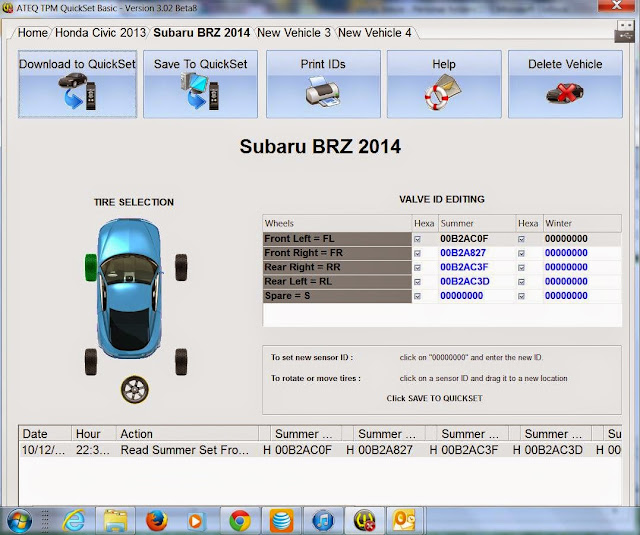Image resolution: width=640 pixels, height=535 pixels.
Task: Click winter ID for Front Left
Action: 566,239
